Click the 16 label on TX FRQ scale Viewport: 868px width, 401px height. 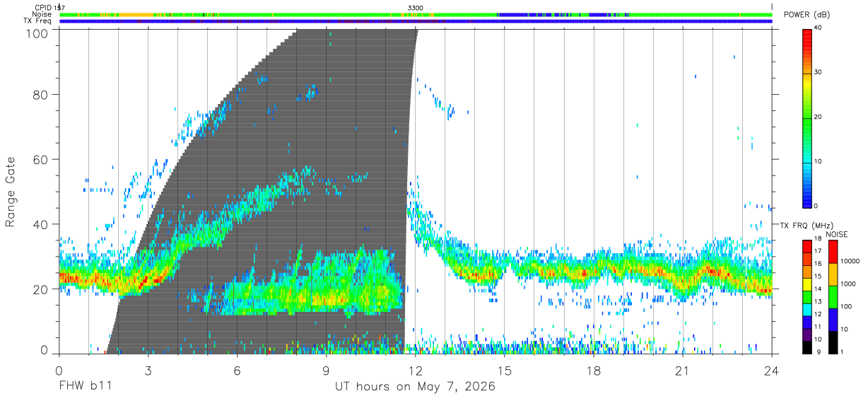tap(819, 264)
